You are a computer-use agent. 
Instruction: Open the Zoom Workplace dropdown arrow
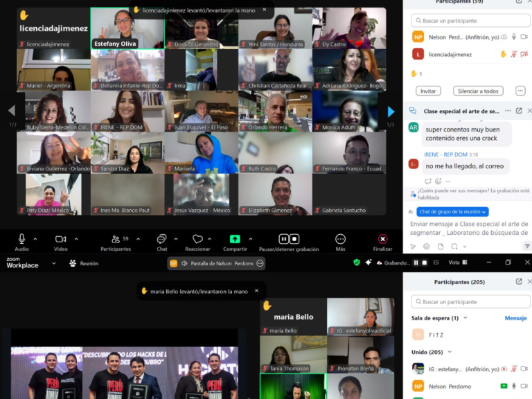(x=54, y=263)
